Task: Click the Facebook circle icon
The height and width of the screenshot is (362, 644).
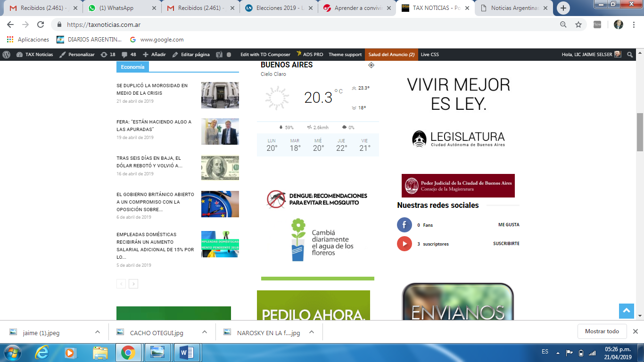Action: (x=404, y=225)
